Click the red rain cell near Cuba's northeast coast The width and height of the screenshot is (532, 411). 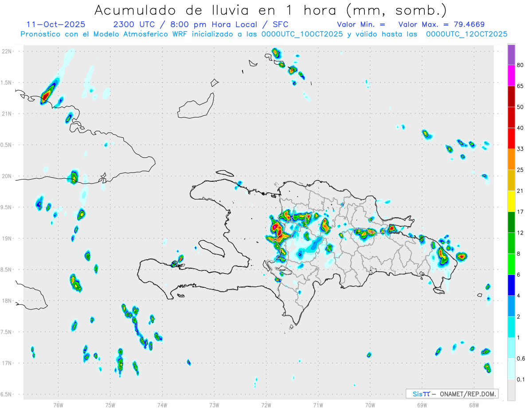[x=46, y=95]
